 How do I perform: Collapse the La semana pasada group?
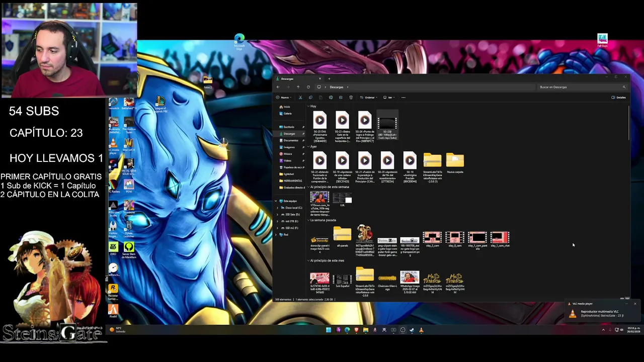[308, 220]
